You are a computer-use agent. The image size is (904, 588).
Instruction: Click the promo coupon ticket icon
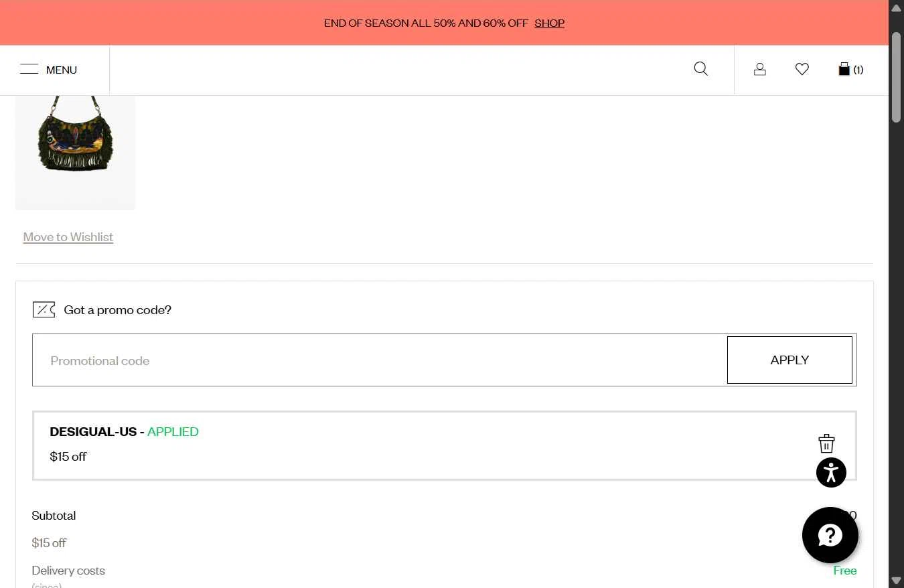tap(44, 309)
